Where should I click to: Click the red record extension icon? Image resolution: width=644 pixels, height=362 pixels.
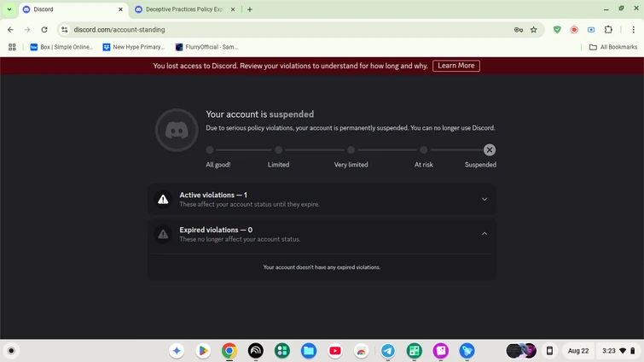click(x=574, y=30)
